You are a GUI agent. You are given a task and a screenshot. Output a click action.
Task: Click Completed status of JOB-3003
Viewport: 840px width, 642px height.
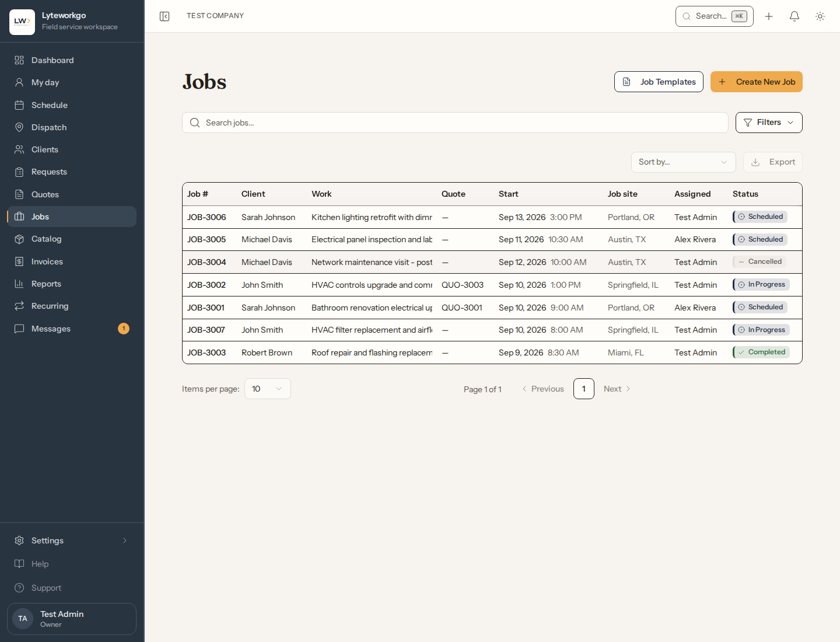click(761, 353)
